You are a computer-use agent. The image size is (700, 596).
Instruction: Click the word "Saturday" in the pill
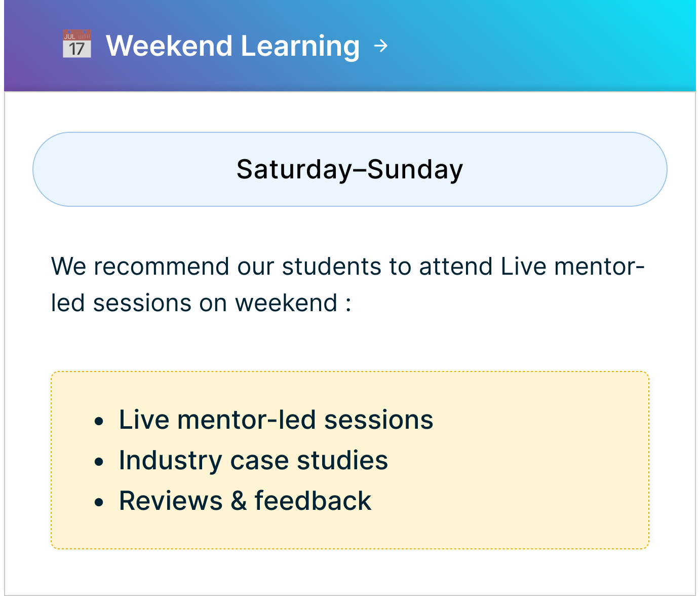click(x=294, y=169)
